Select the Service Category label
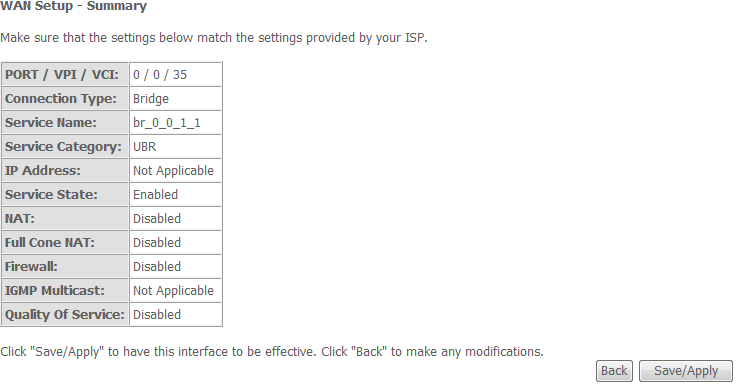The width and height of the screenshot is (736, 385). coord(63,147)
